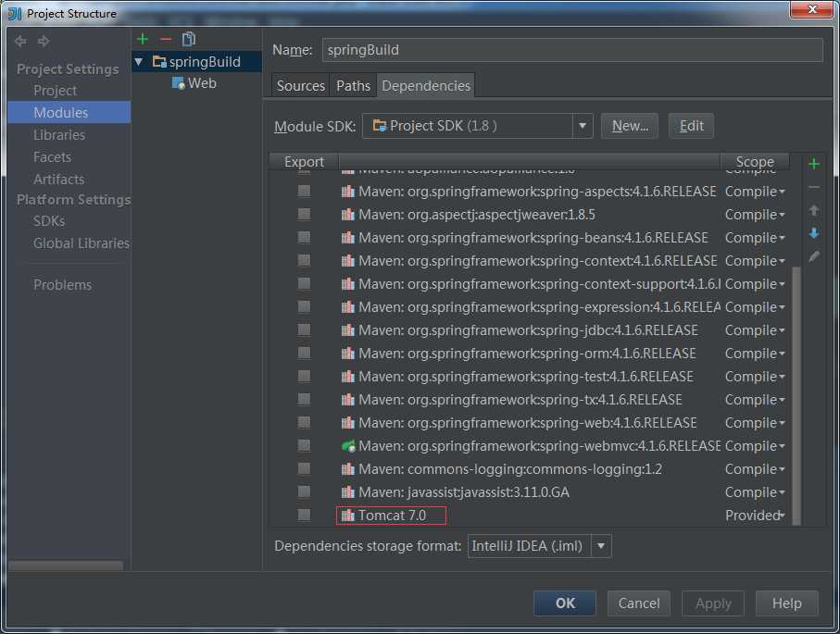Move dependency up with arrow icon
The width and height of the screenshot is (840, 634).
[814, 210]
